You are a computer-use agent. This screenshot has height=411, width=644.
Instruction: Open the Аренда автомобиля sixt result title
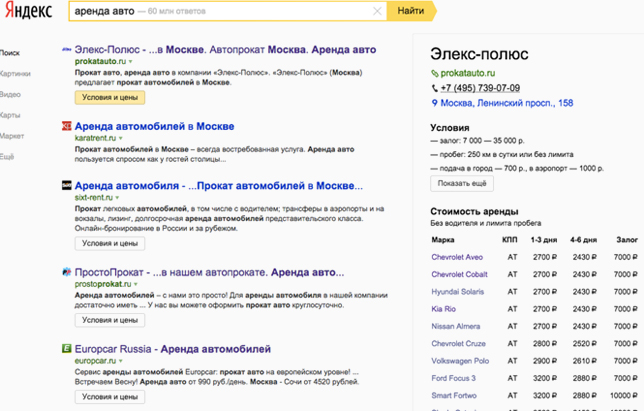tap(218, 186)
